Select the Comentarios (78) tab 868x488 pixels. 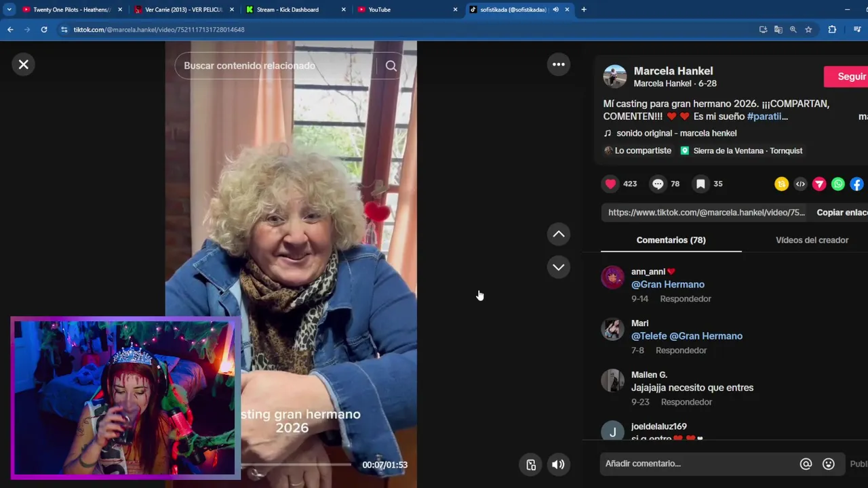pyautogui.click(x=671, y=240)
